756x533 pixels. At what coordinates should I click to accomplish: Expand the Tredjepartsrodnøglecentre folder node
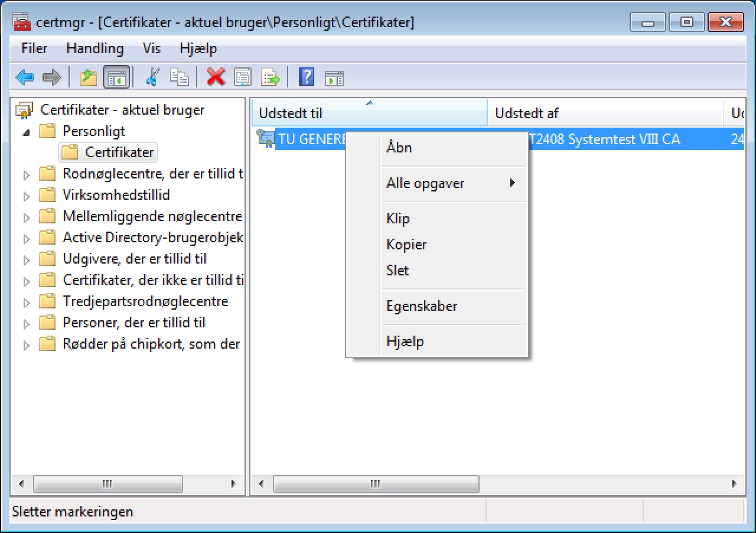pos(26,303)
